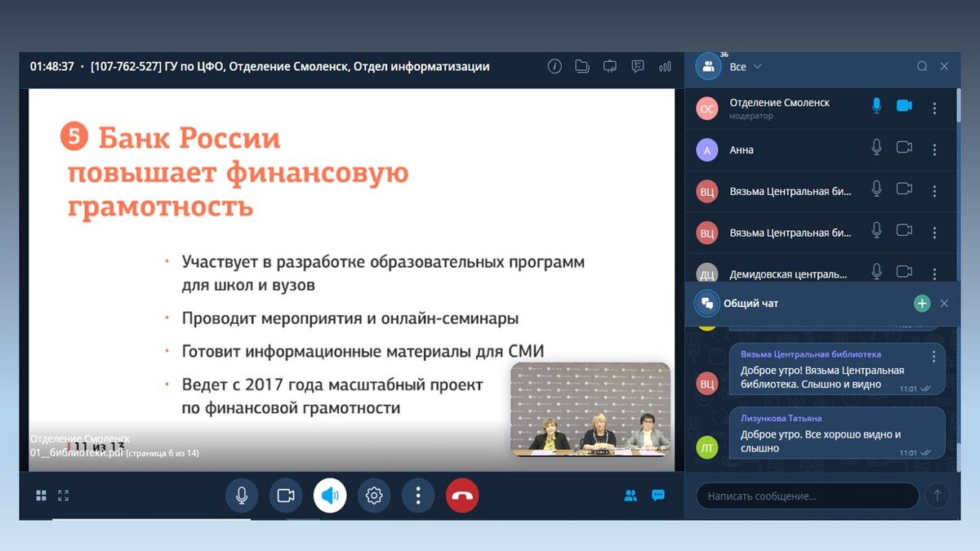Open options menu for Демидовская центральная

coord(934,273)
